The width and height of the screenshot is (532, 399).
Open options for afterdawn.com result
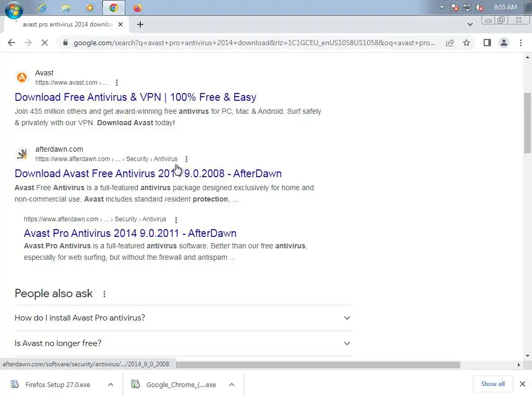coord(187,159)
